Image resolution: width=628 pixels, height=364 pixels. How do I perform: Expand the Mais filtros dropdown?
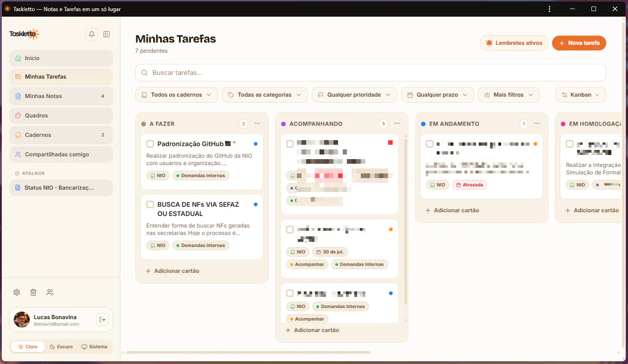(509, 95)
